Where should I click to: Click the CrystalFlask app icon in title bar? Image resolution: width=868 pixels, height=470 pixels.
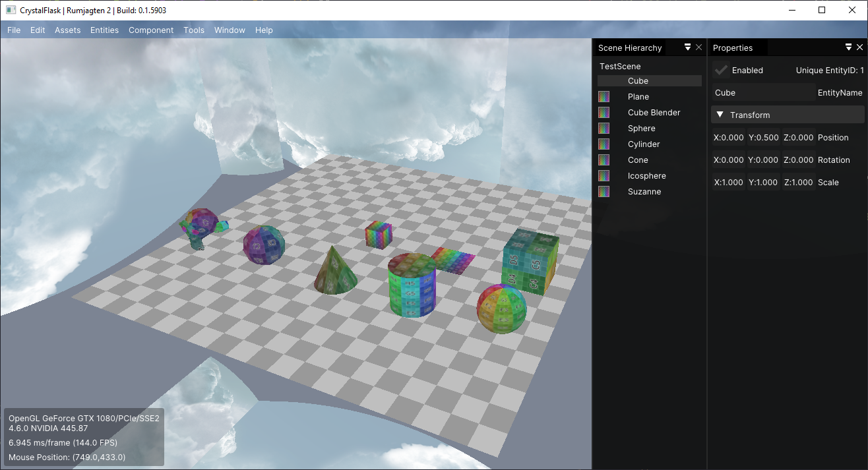click(x=11, y=10)
